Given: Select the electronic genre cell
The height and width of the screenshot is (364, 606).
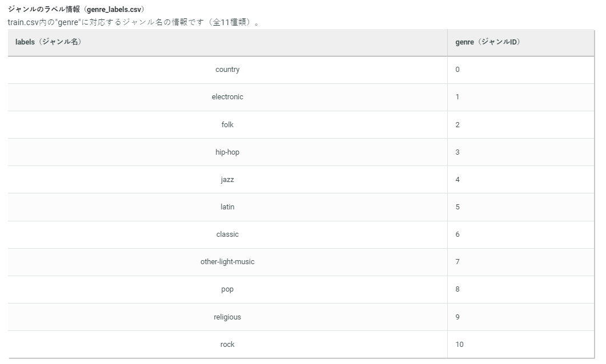Looking at the screenshot, I should coord(227,97).
